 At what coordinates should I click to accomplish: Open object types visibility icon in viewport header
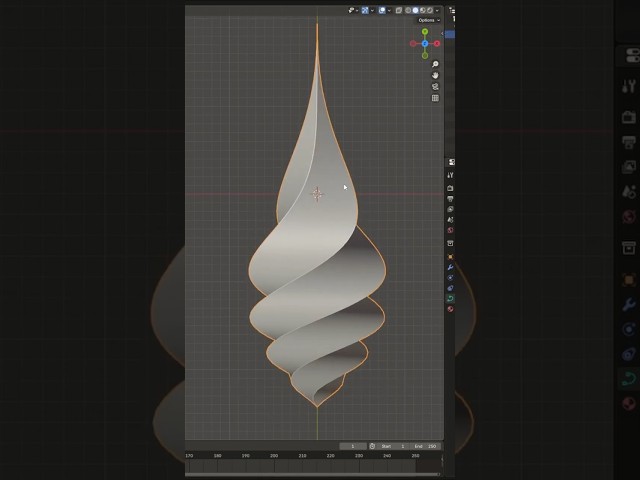pyautogui.click(x=351, y=10)
